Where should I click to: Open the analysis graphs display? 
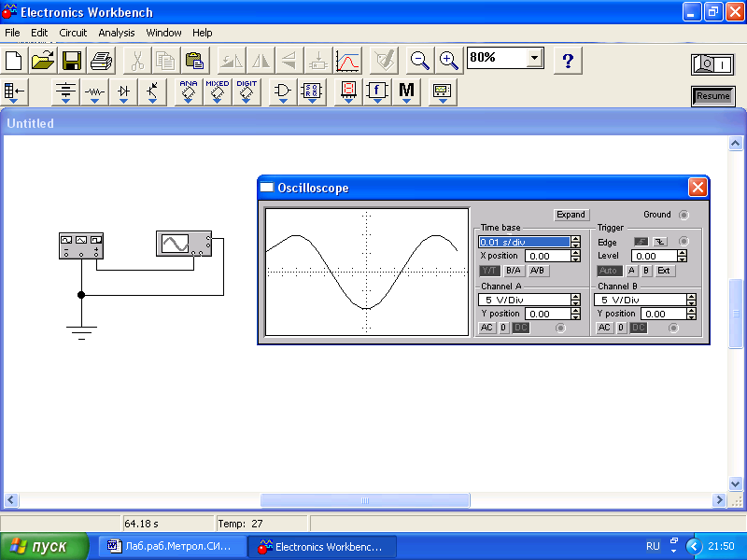pyautogui.click(x=347, y=61)
